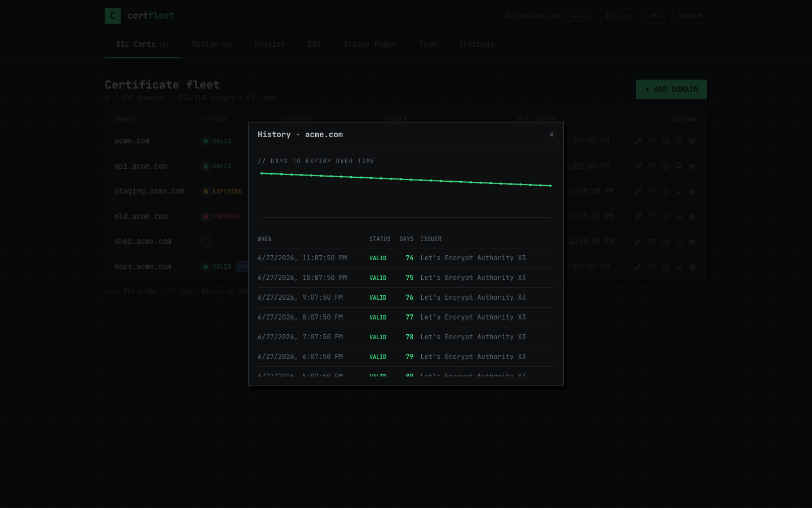Close the History acme.com dialog
This screenshot has width=812, height=508.
click(x=551, y=134)
